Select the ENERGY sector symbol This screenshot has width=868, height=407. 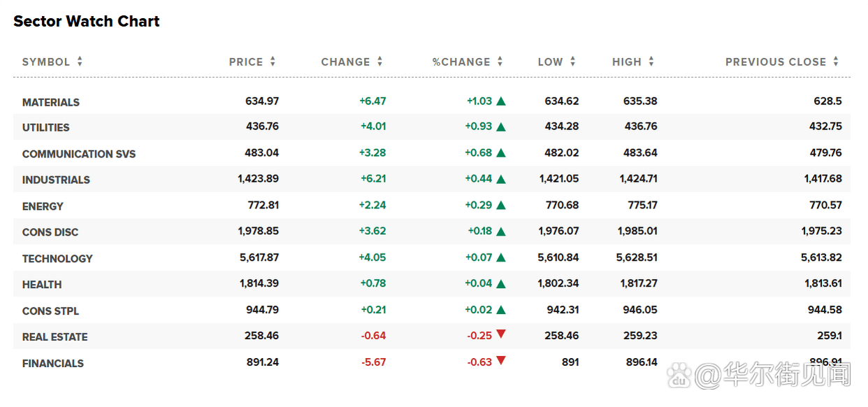pos(43,206)
